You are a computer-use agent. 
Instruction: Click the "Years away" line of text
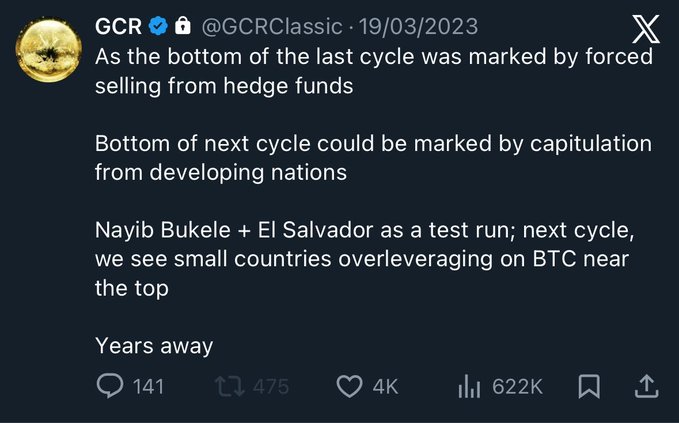coord(154,346)
